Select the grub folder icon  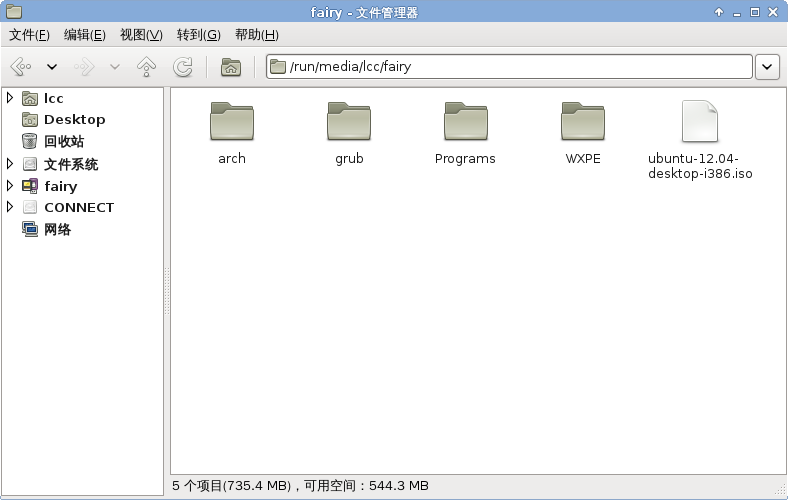(349, 121)
